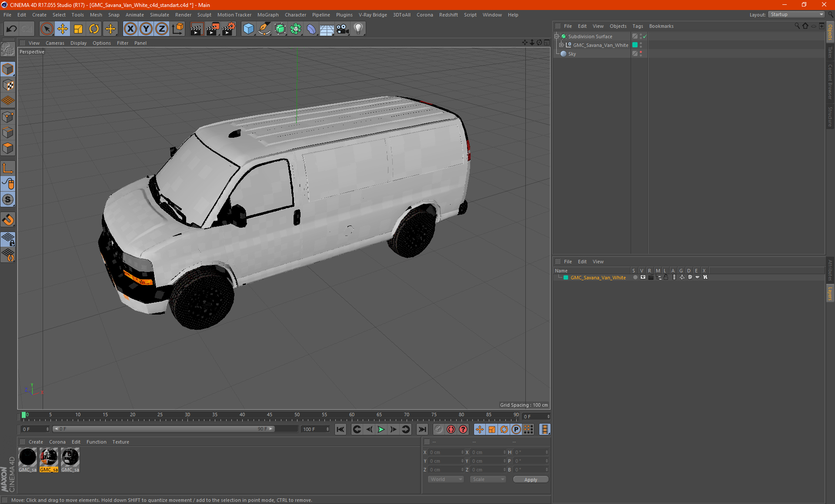Screen dimensions: 835x504
Task: Toggle the workplane lock icon
Action: (8, 239)
